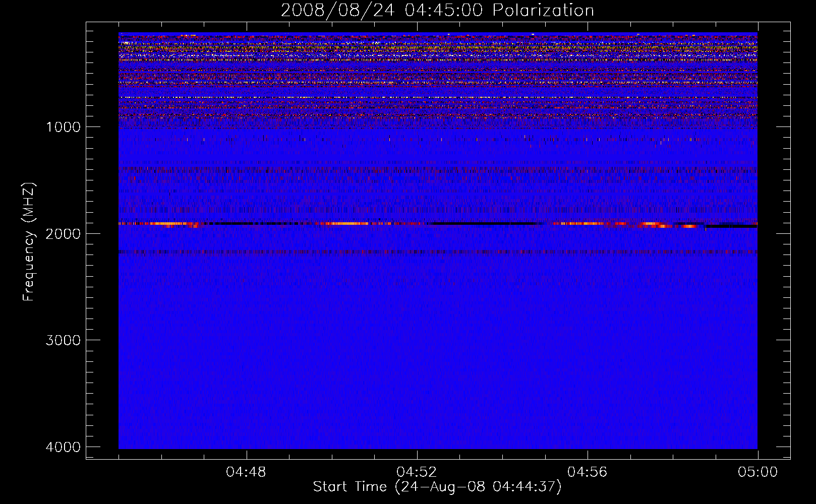816x504 pixels.
Task: Click the 05:00 time tick label
Action: pos(757,472)
